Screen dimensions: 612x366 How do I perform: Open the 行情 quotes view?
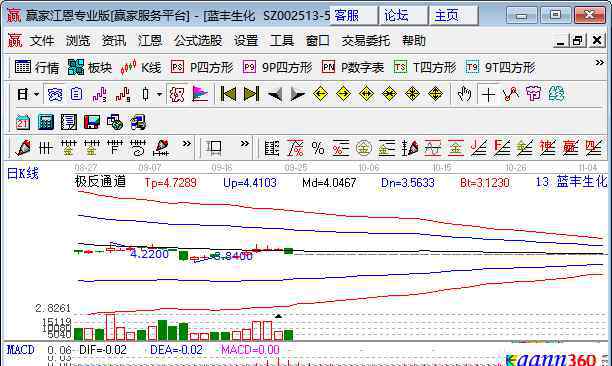click(36, 68)
